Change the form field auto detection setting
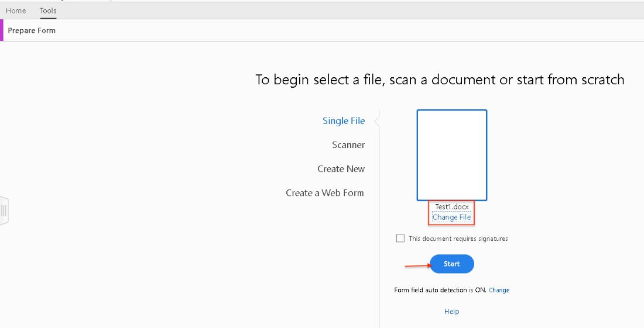This screenshot has height=328, width=644. [x=499, y=290]
